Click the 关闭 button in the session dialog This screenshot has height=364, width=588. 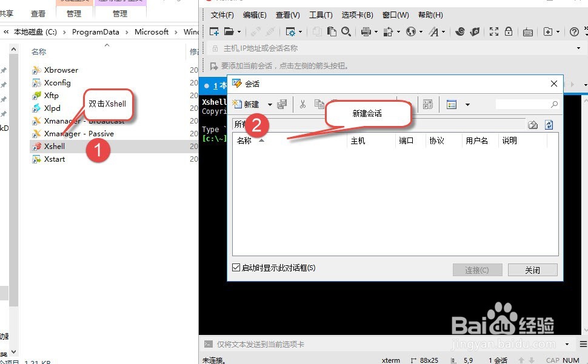pos(533,270)
